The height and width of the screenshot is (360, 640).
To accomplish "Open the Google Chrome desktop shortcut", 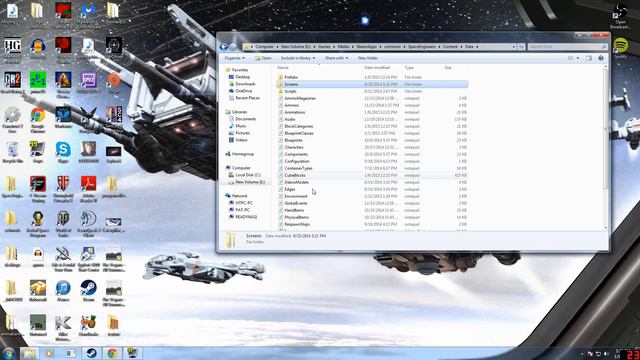I will coord(38,118).
